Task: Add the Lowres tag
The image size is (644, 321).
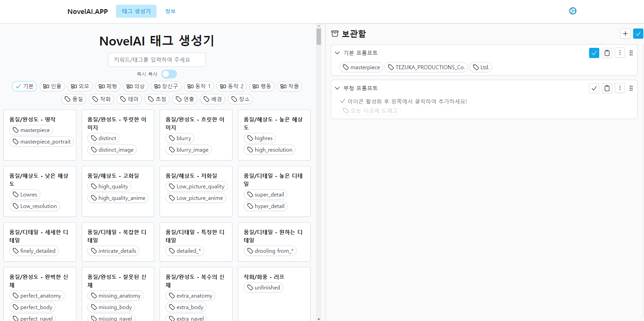Action: [x=25, y=194]
